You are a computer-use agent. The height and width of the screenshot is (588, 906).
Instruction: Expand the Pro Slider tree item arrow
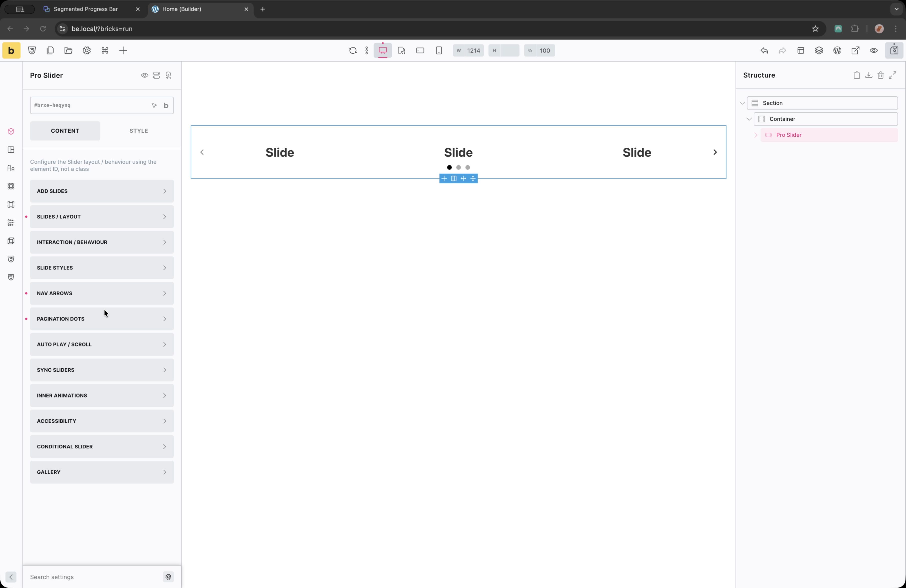(756, 135)
